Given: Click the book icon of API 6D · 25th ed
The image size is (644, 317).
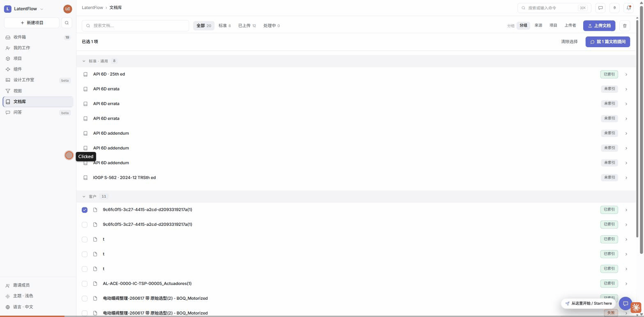Looking at the screenshot, I should [85, 74].
